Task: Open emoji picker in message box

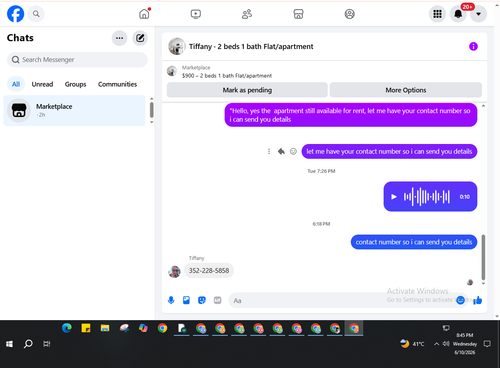Action: pyautogui.click(x=460, y=300)
